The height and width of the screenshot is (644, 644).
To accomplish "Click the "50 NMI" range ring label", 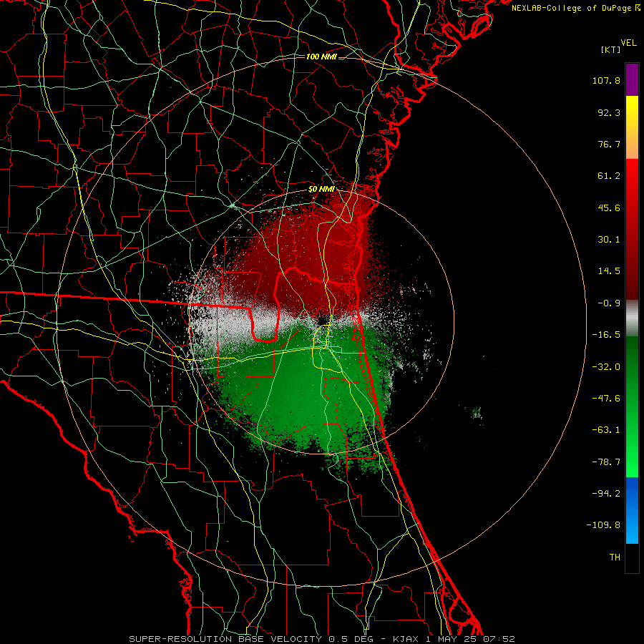I will (321, 189).
